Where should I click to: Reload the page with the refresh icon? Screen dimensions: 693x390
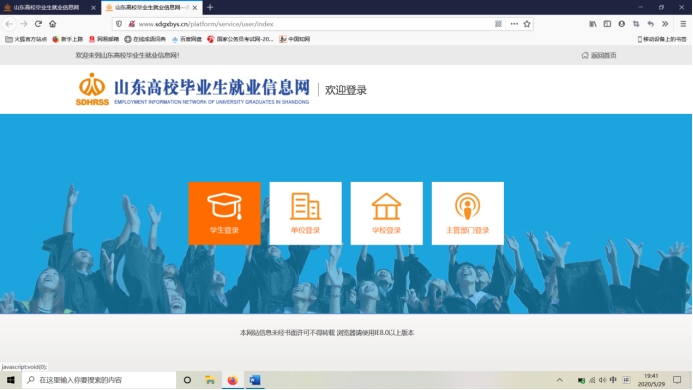point(38,24)
